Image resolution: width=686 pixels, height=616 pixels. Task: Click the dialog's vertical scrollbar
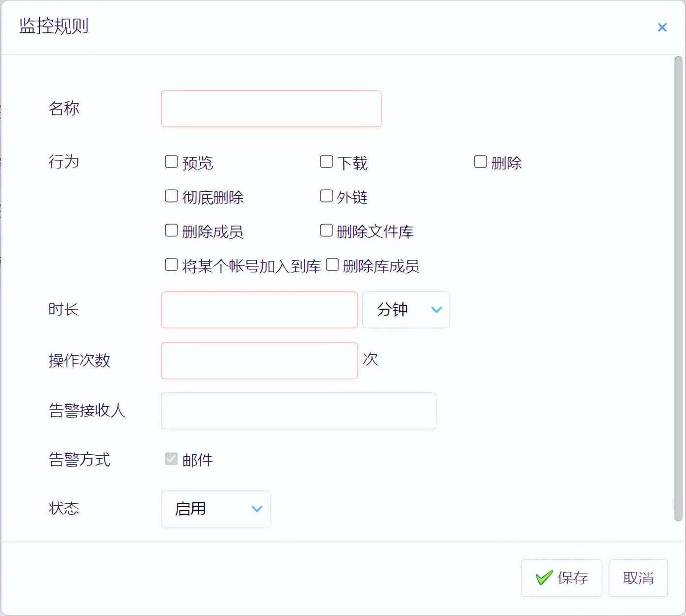coord(678,289)
